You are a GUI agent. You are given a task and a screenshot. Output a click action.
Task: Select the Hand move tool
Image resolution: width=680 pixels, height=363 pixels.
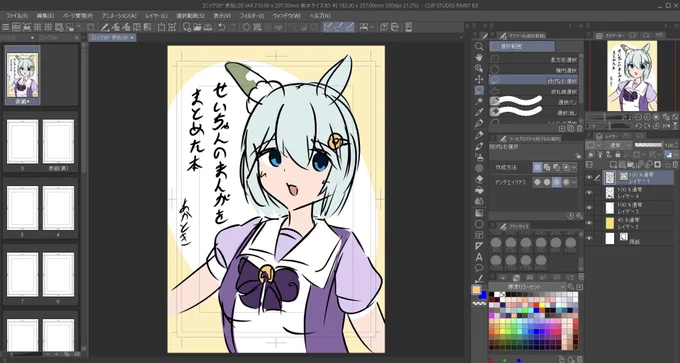coord(479,57)
